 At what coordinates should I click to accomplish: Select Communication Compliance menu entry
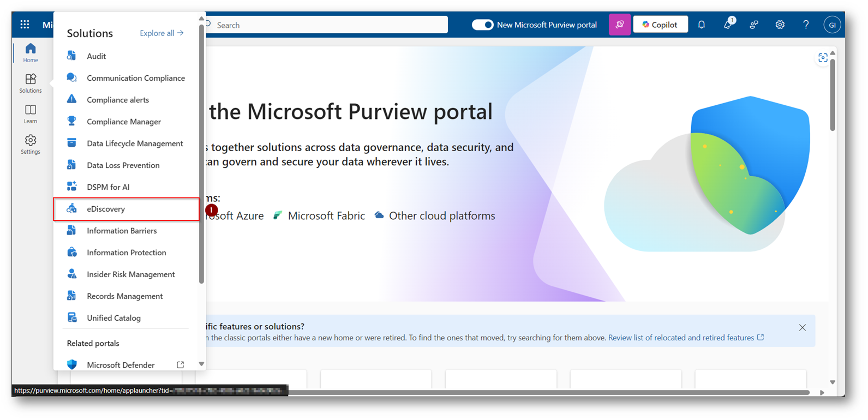coord(127,77)
